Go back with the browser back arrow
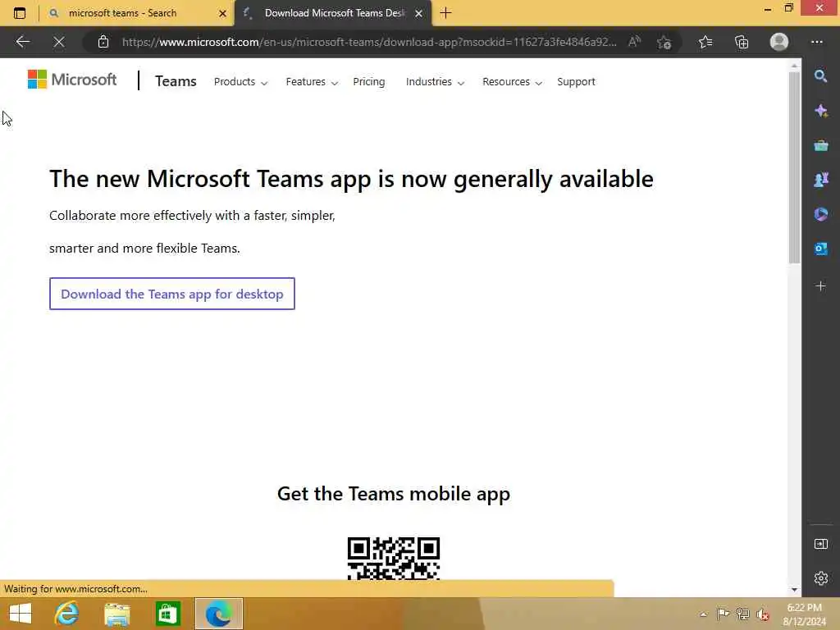 (x=22, y=42)
